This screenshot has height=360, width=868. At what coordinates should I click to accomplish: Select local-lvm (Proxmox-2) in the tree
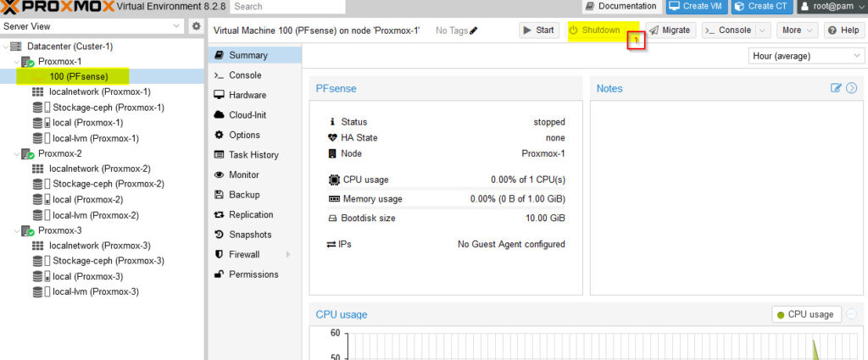pos(102,215)
